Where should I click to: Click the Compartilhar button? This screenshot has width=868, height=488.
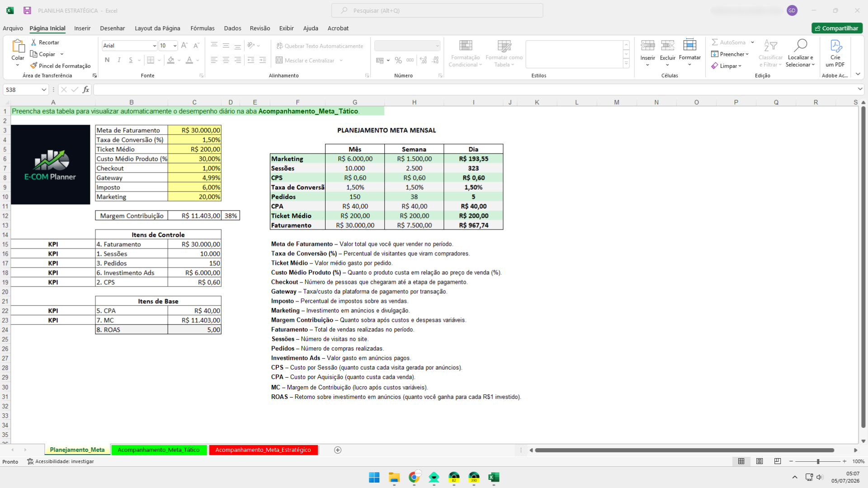pos(837,28)
